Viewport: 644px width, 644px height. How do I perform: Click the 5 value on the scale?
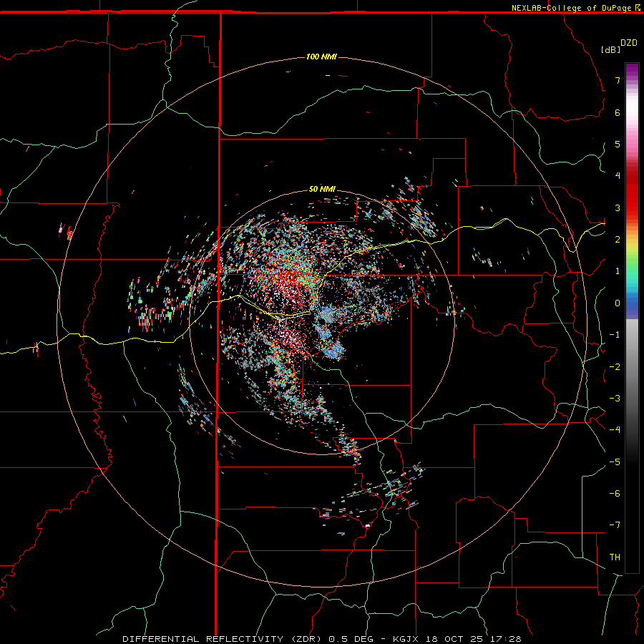coord(618,144)
